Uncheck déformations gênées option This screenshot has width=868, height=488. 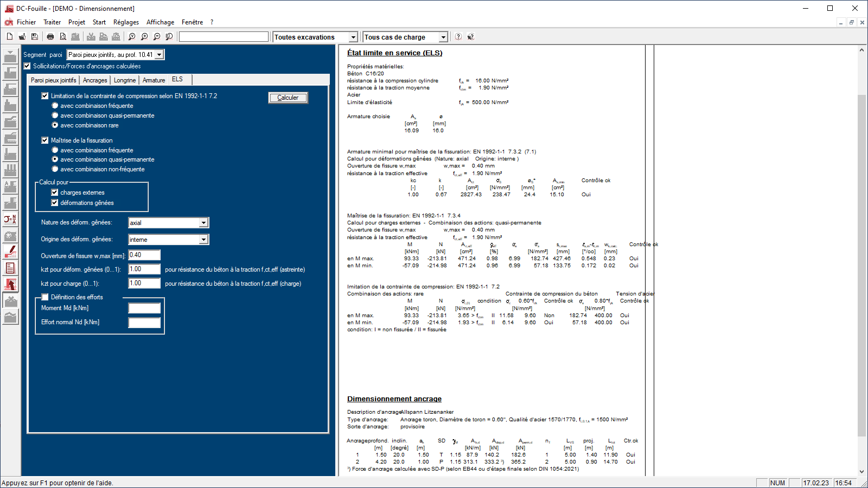pyautogui.click(x=55, y=203)
